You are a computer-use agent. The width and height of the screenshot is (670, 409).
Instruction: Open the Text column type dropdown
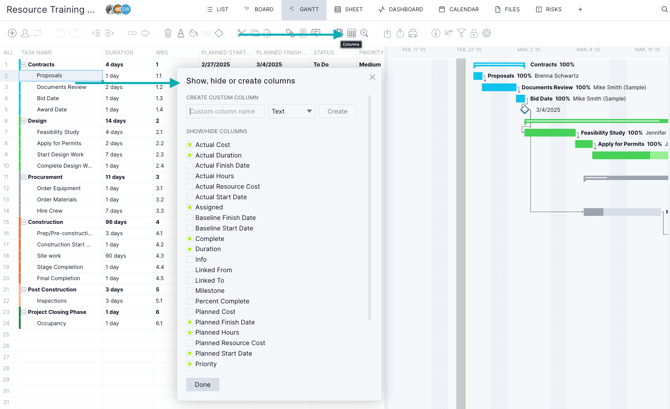coord(292,111)
